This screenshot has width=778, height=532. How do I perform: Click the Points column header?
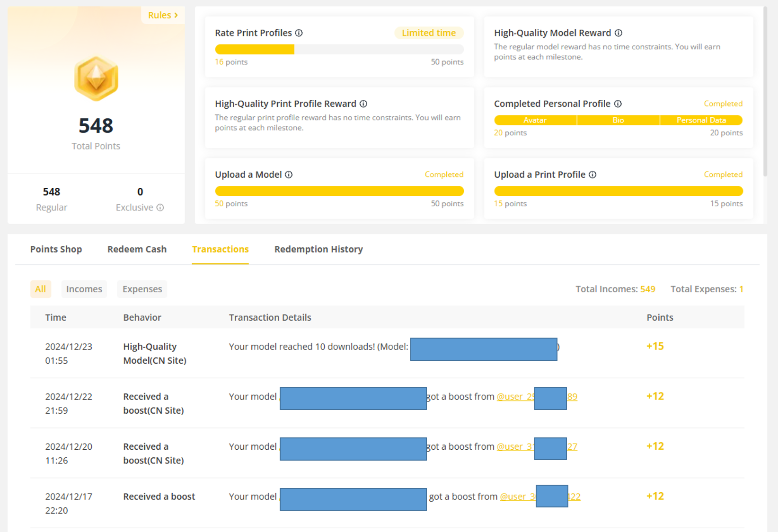[660, 318]
